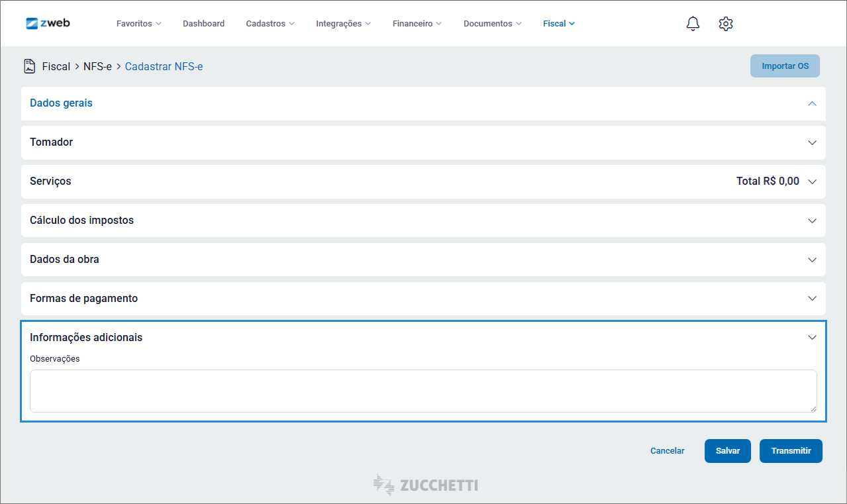
Task: Click the Cancelar link
Action: click(x=667, y=451)
